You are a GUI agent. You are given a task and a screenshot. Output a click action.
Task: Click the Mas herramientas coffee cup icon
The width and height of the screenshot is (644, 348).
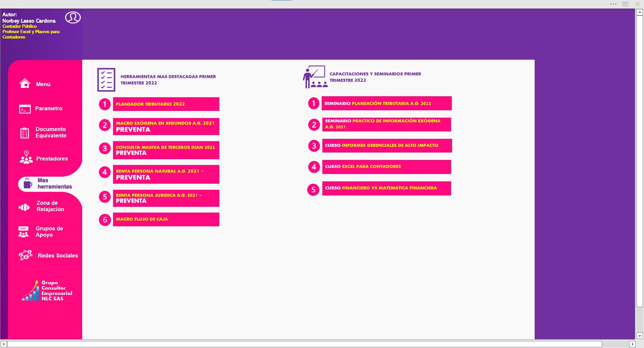[x=28, y=183]
